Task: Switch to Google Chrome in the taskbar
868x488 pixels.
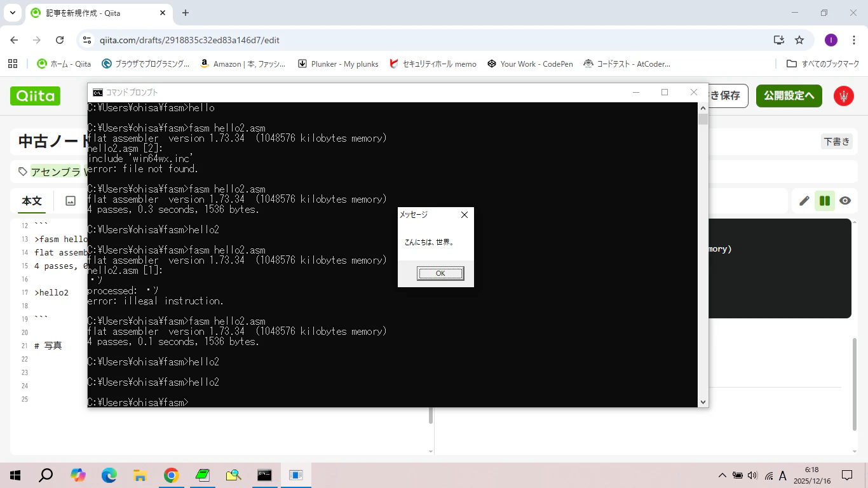Action: coord(171,475)
